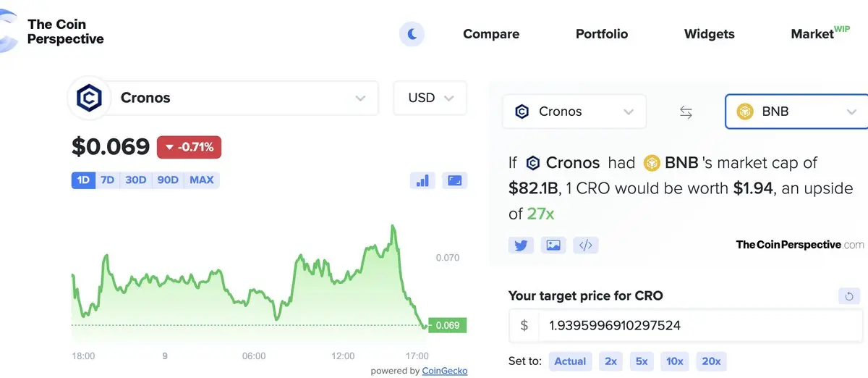Toggle dark mode moon icon
This screenshot has height=378, width=868.
412,33
